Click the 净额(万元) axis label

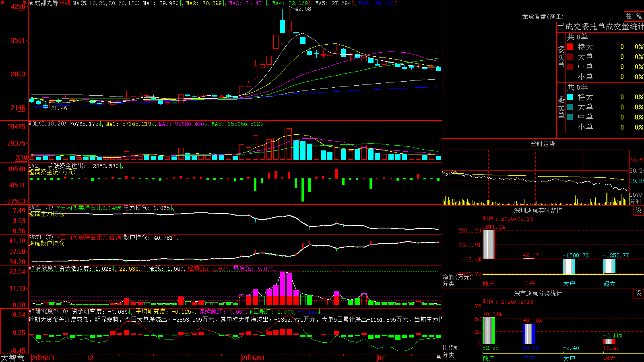pos(457,277)
